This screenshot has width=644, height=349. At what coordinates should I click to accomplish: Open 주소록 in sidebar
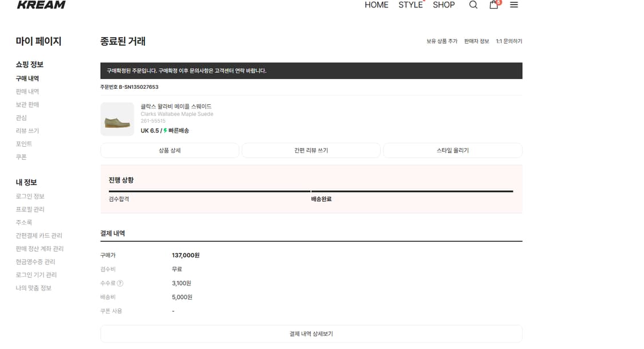(24, 223)
